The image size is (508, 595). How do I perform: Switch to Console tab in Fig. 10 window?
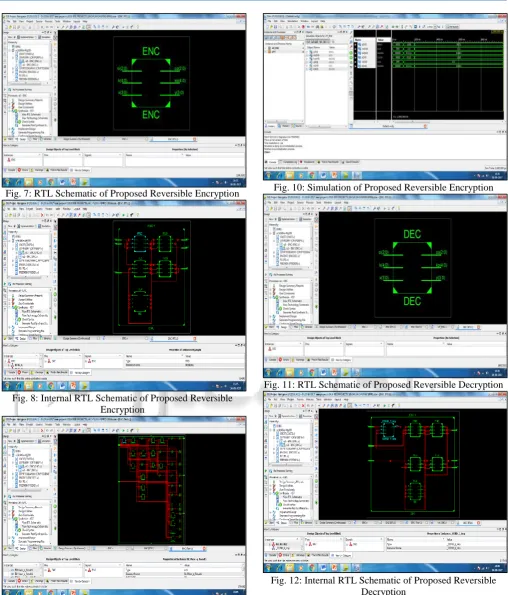coord(272,162)
